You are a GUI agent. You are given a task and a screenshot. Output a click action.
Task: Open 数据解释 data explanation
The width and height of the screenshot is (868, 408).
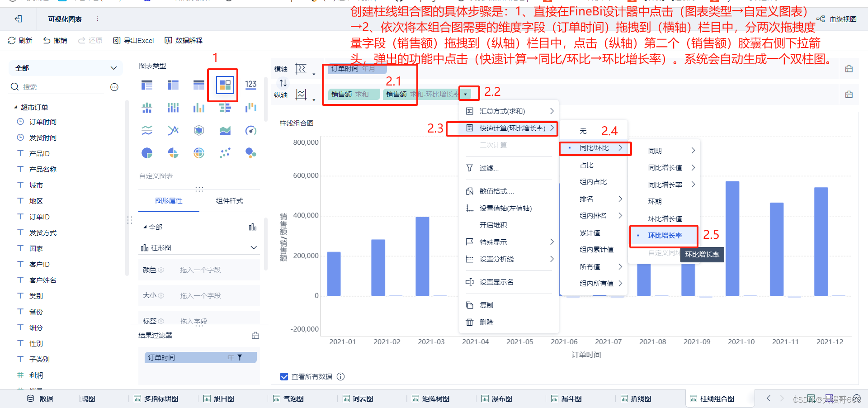pyautogui.click(x=184, y=40)
